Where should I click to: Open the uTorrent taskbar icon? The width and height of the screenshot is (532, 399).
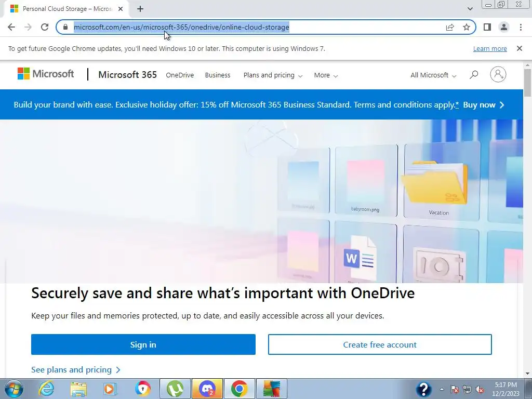pyautogui.click(x=175, y=389)
